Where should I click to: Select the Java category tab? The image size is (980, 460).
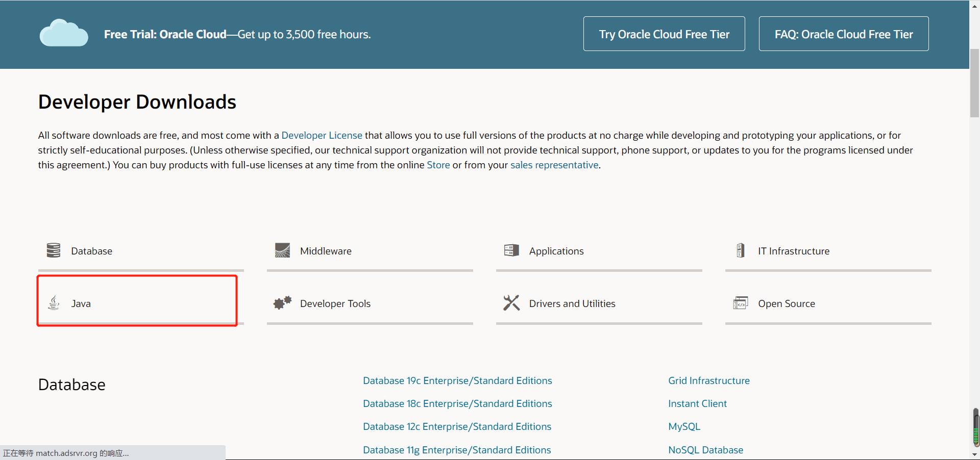click(x=141, y=304)
